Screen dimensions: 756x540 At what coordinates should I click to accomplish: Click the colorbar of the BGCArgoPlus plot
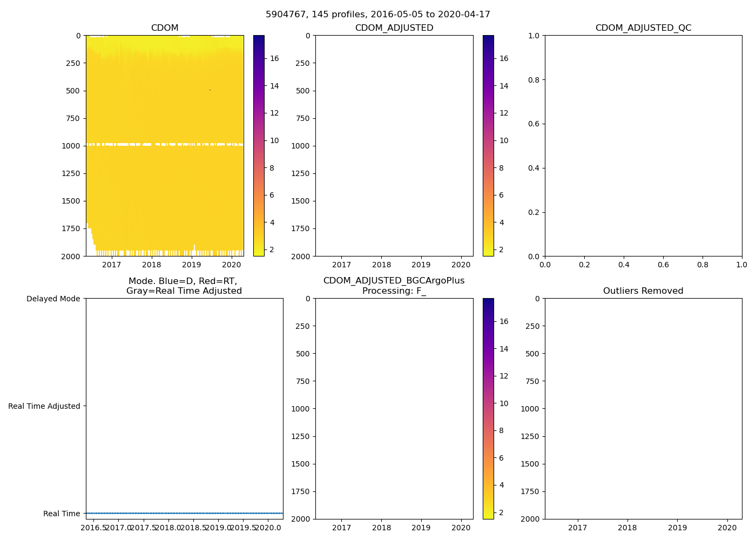pyautogui.click(x=488, y=409)
